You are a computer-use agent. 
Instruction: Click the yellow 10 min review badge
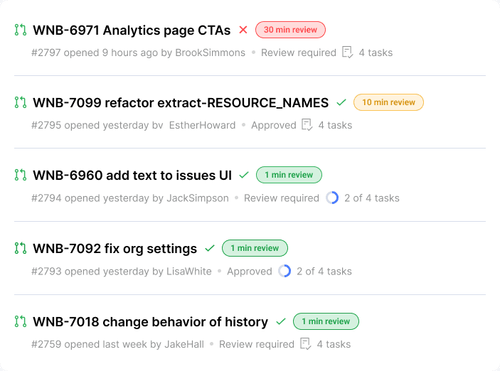pyautogui.click(x=389, y=102)
